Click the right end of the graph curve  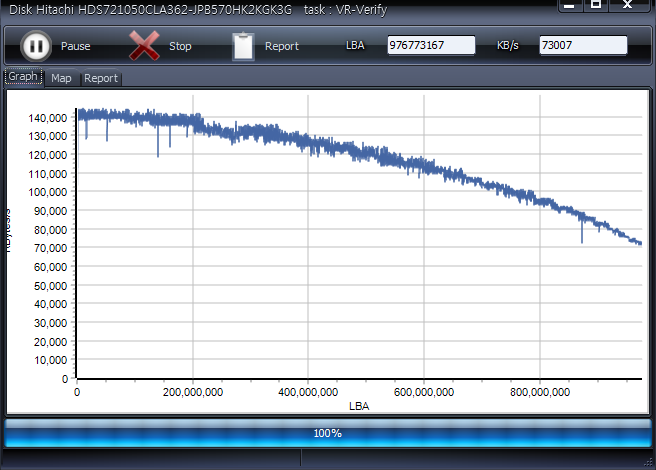pyautogui.click(x=639, y=243)
